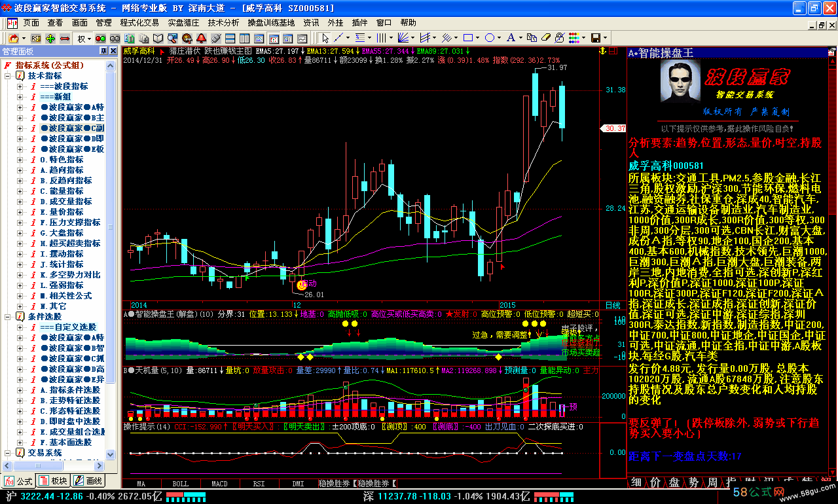The width and height of the screenshot is (838, 504).
Task: Select the arrow pointer drawing tool
Action: (325, 38)
